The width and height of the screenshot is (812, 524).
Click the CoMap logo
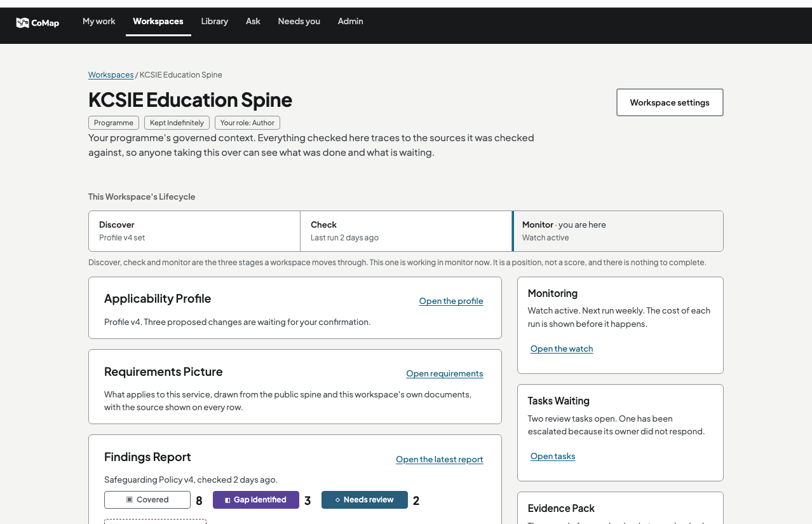(x=37, y=23)
